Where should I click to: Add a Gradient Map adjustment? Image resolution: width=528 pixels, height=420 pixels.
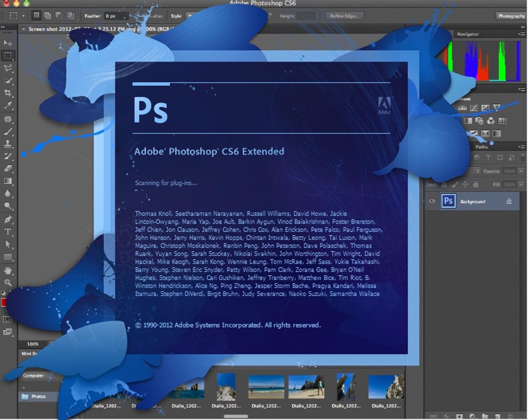click(497, 133)
